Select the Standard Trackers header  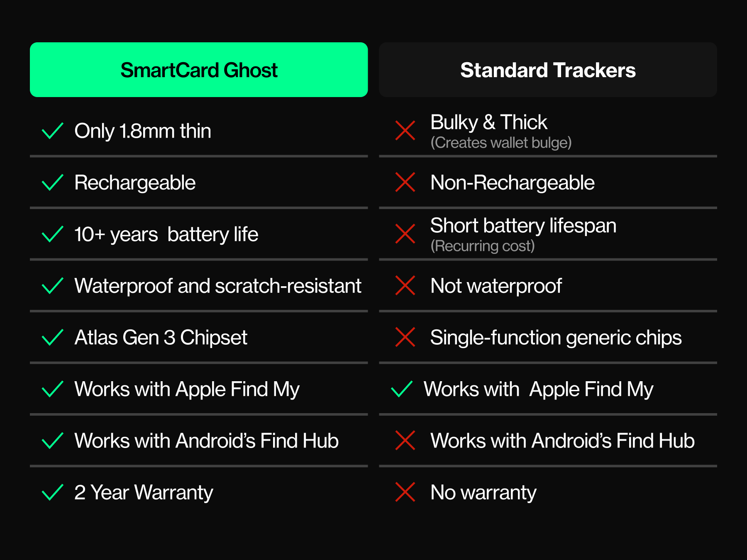548,70
